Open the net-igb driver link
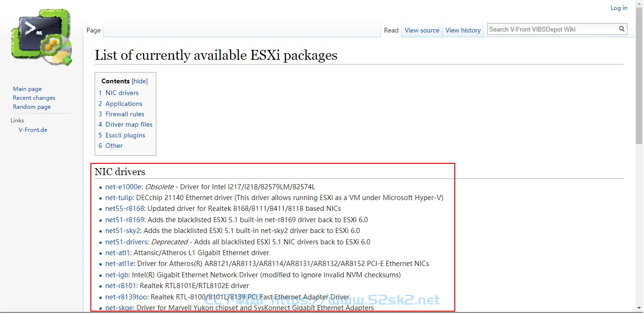 [117, 275]
